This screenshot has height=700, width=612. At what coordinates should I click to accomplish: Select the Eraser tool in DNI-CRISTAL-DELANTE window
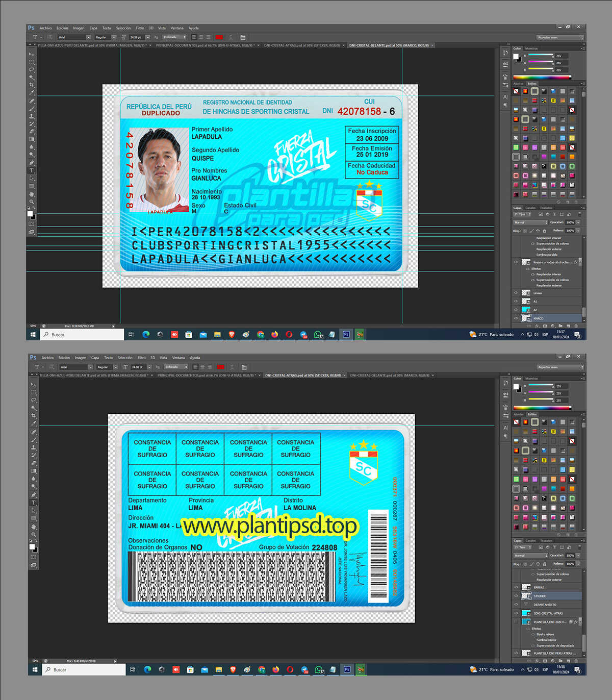click(x=32, y=131)
